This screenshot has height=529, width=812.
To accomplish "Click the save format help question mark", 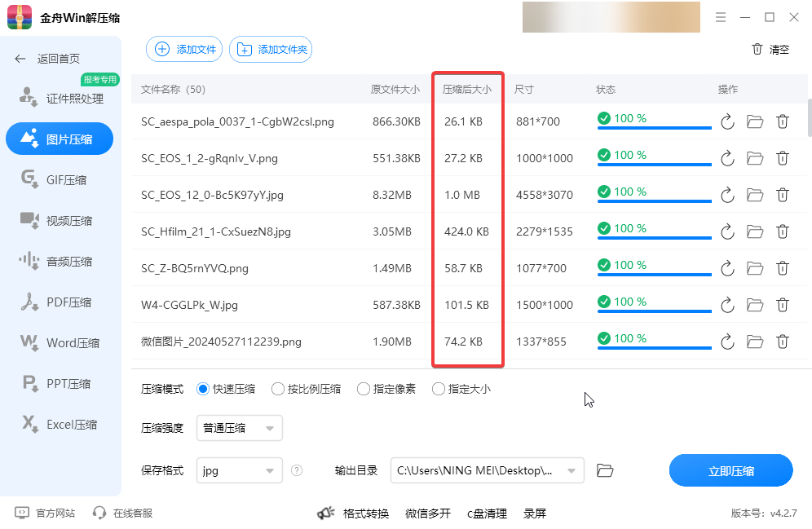I will pyautogui.click(x=297, y=470).
